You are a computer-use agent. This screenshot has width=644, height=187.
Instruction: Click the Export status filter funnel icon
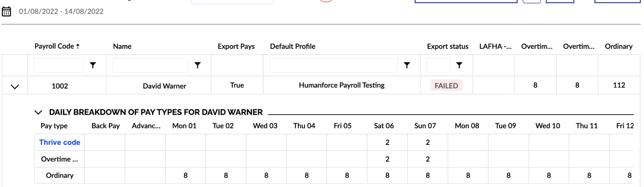tap(459, 65)
